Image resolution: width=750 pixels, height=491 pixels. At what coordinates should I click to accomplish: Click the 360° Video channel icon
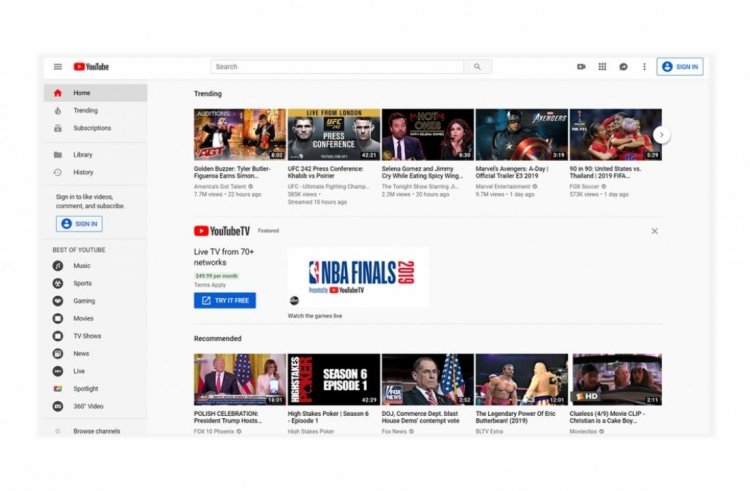coord(58,406)
